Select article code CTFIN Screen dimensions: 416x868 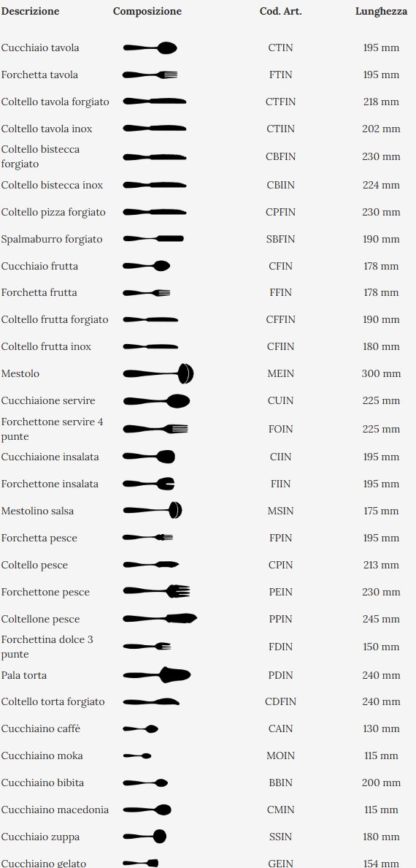pos(280,102)
